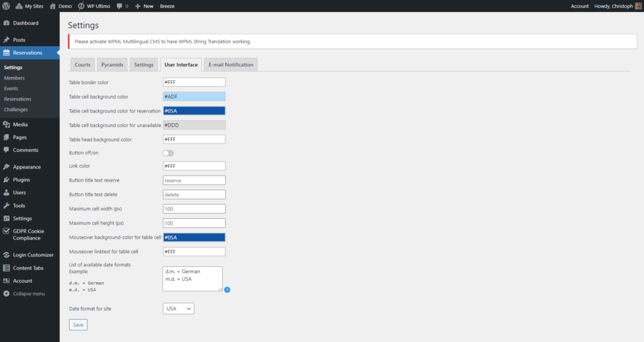Toggle the Button off/on switch
Image resolution: width=644 pixels, height=342 pixels.
pos(168,153)
